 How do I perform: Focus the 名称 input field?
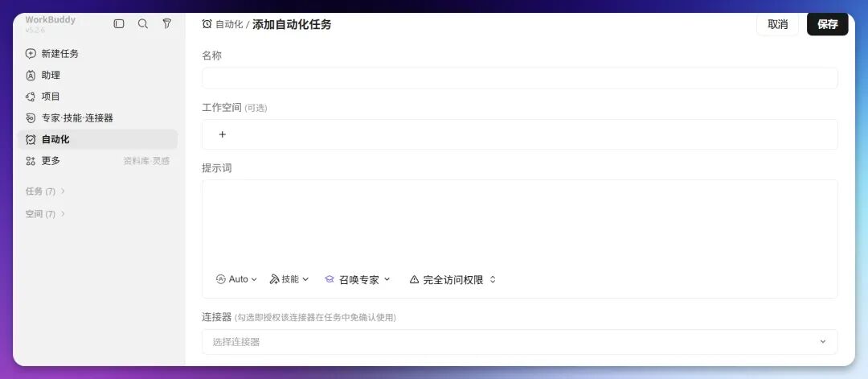point(519,78)
